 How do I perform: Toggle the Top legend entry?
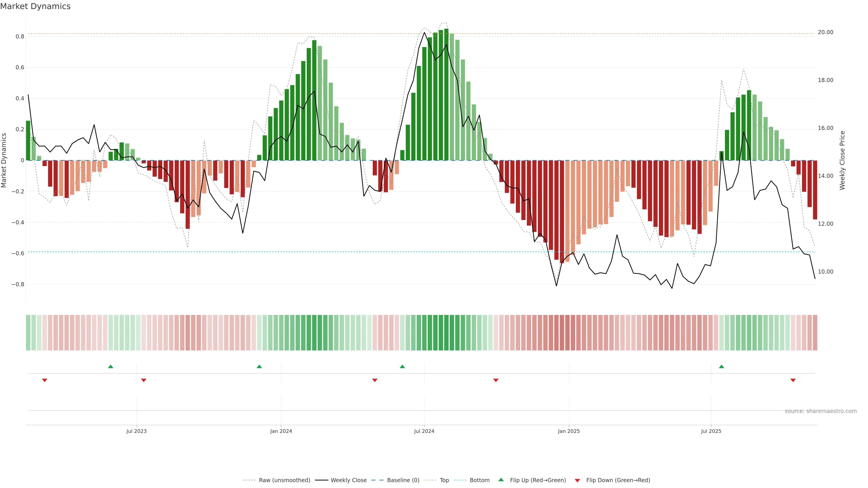click(x=444, y=480)
